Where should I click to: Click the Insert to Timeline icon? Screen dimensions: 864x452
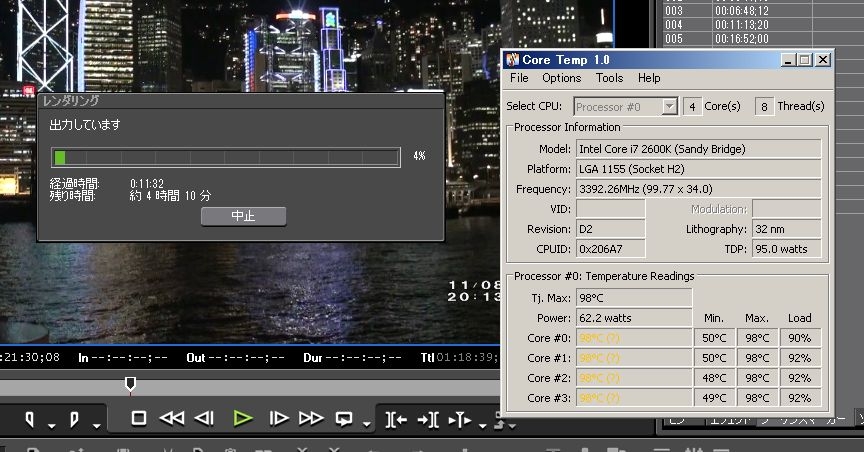396,419
